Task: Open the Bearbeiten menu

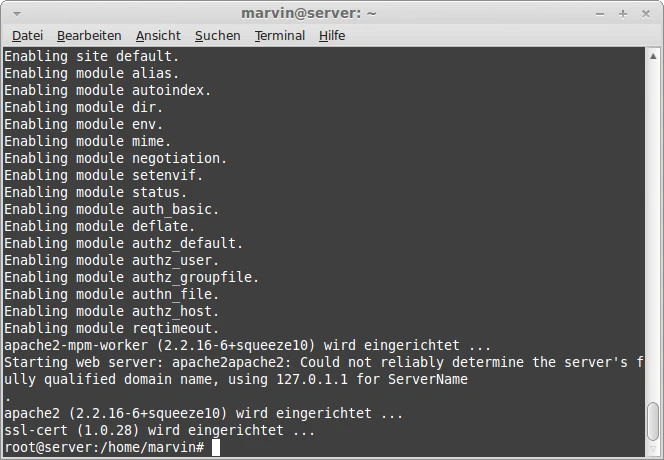Action: click(89, 36)
